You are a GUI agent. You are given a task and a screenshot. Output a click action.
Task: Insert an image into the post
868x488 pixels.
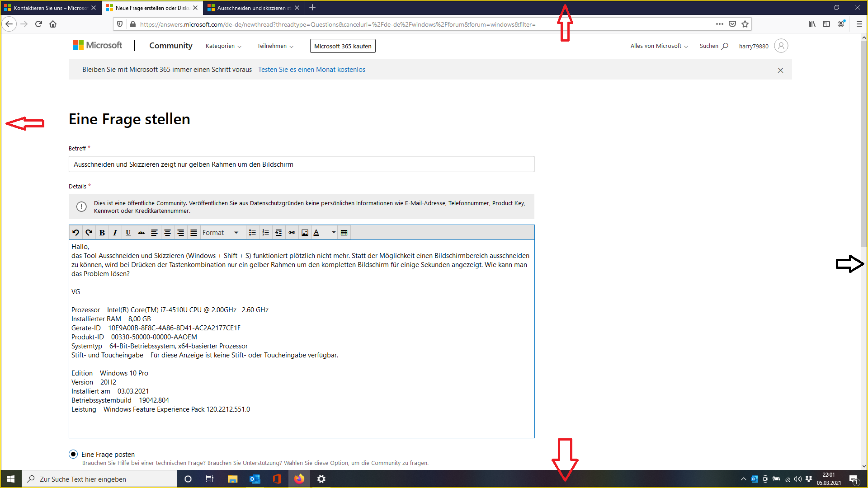coord(305,233)
